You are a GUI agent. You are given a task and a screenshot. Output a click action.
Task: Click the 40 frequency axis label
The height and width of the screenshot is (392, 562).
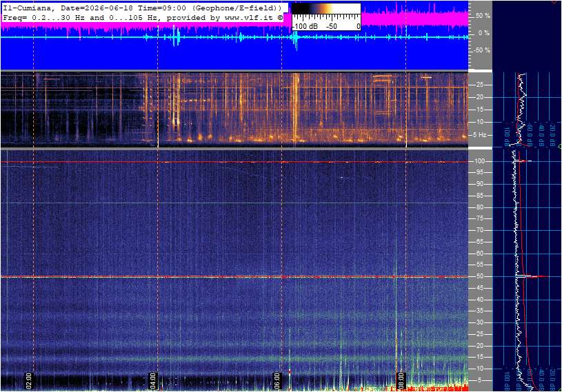tap(479, 300)
